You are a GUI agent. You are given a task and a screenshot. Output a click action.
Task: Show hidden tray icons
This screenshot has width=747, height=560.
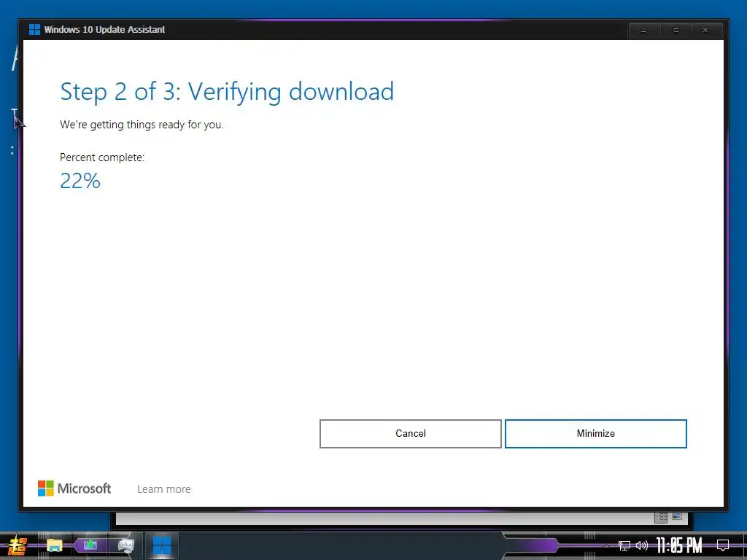[606, 545]
